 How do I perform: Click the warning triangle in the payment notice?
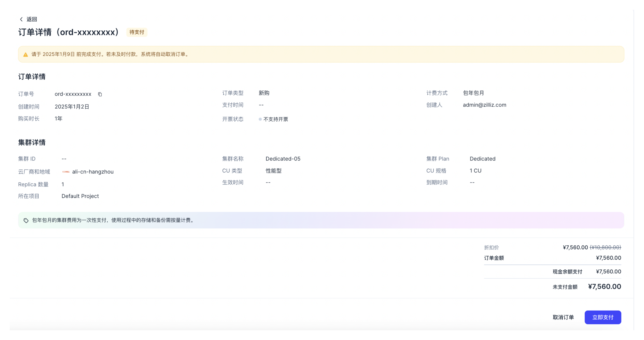(x=25, y=54)
